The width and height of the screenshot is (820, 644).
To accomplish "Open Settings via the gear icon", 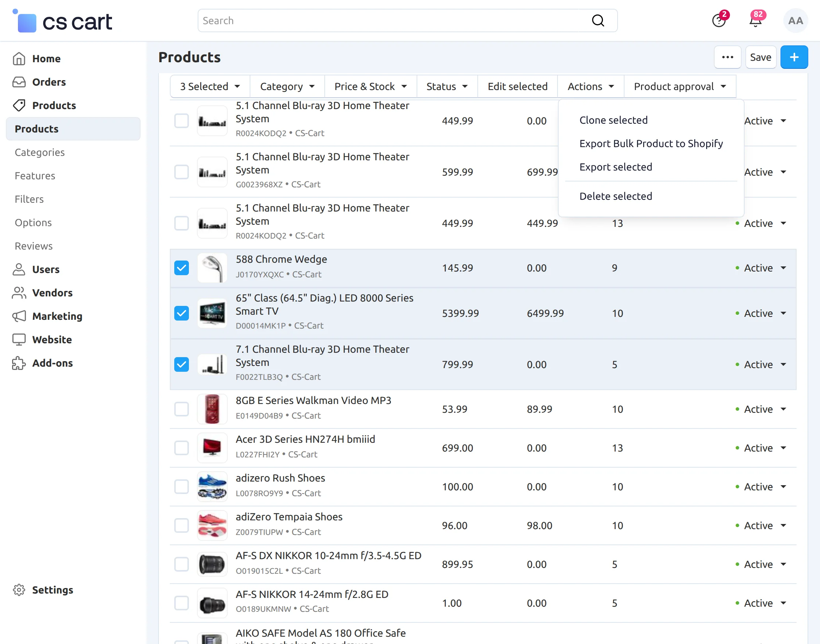I will pyautogui.click(x=19, y=590).
